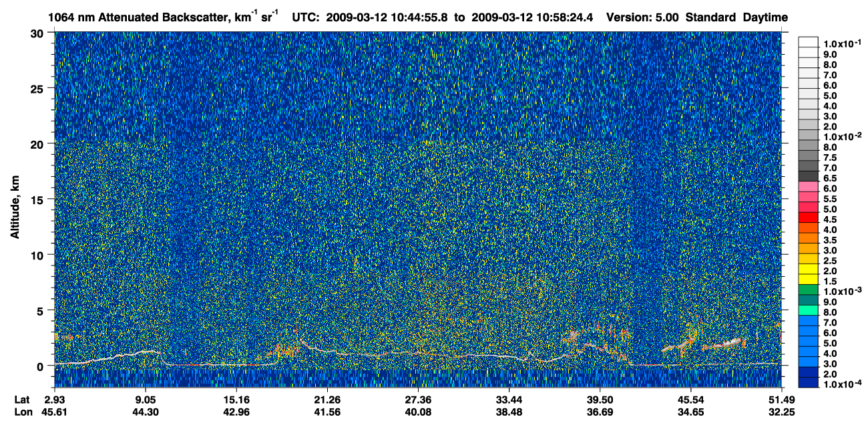Click the colorbar label '7.5'
The height and width of the screenshot is (445, 868).
[x=830, y=157]
